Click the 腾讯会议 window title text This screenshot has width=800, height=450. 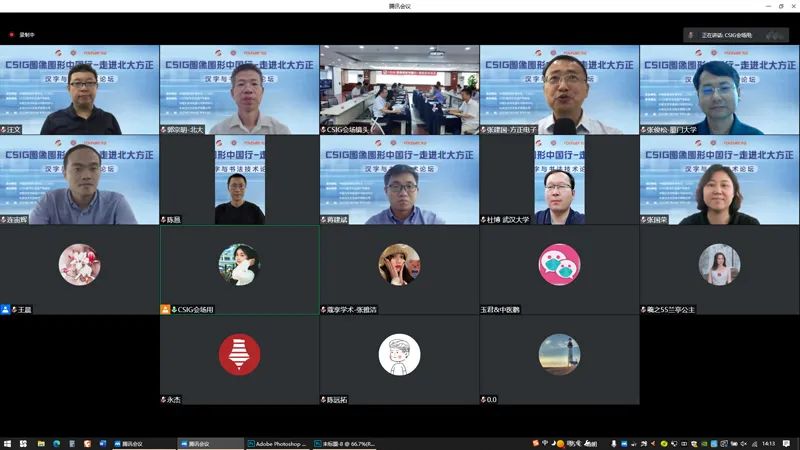pos(399,6)
